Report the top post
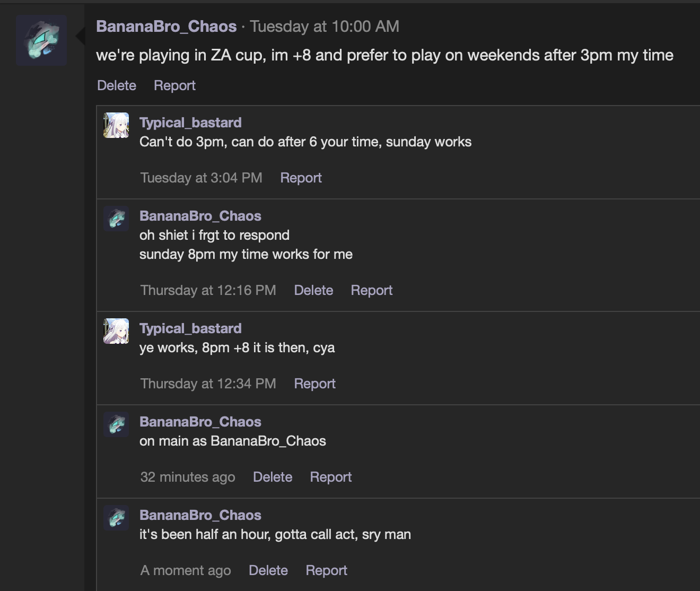The height and width of the screenshot is (591, 700). (174, 85)
